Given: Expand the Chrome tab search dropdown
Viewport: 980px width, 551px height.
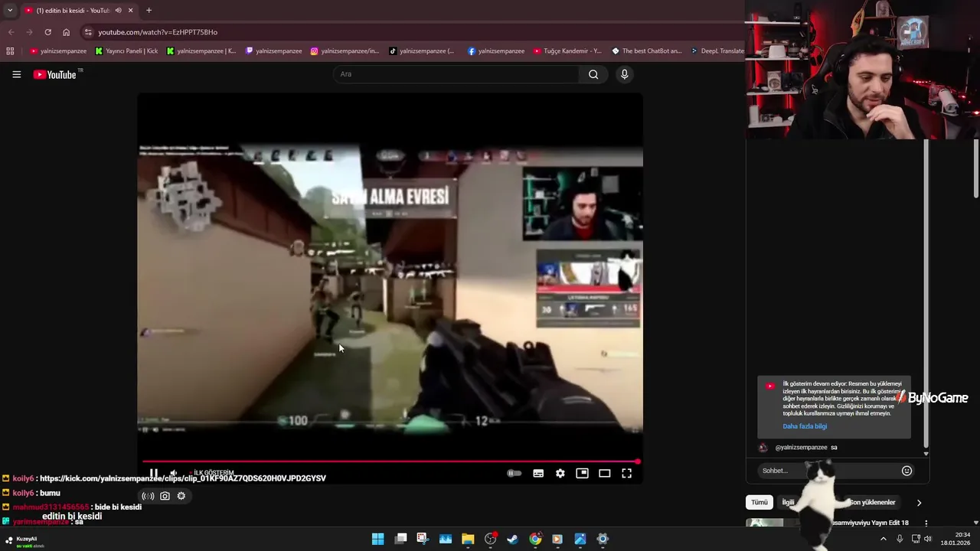Looking at the screenshot, I should point(9,10).
